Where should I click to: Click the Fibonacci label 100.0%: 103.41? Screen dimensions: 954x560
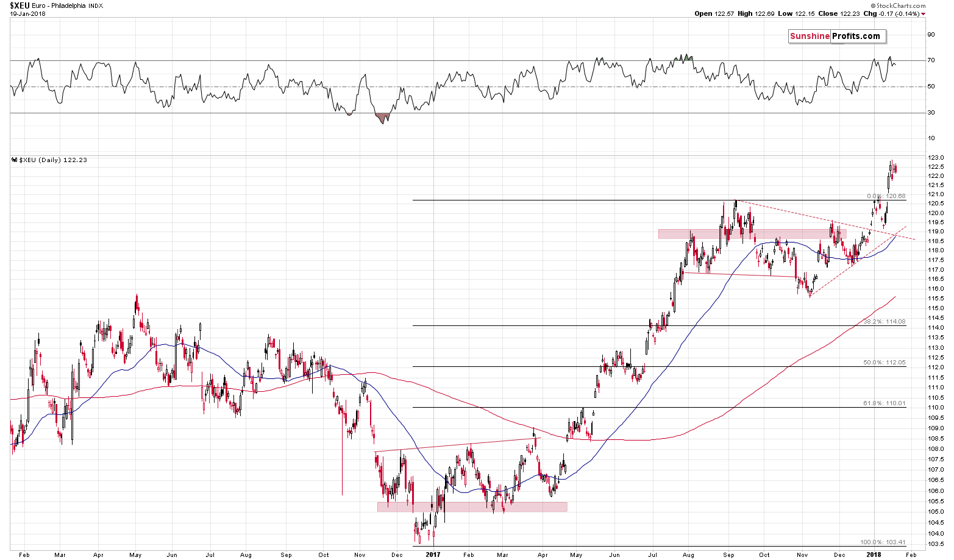point(883,542)
